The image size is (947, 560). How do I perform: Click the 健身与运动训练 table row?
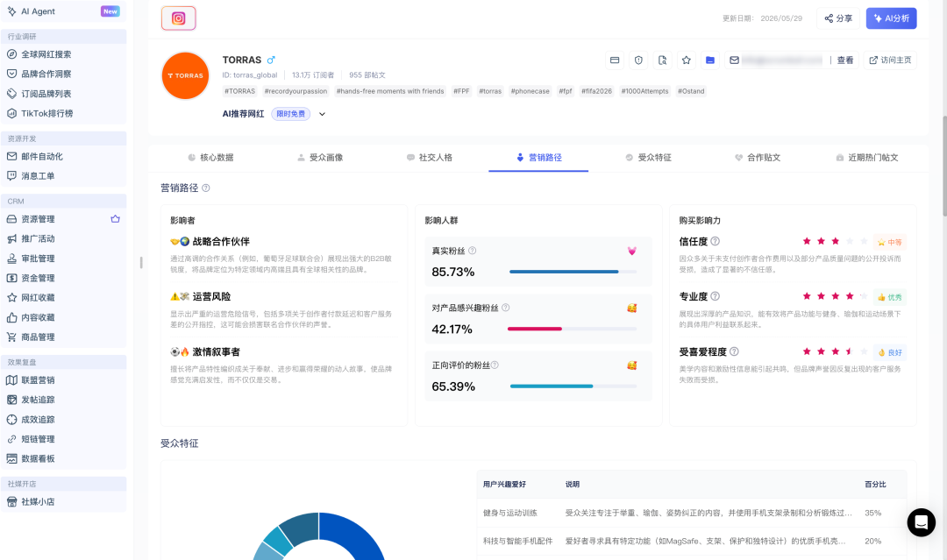point(692,513)
